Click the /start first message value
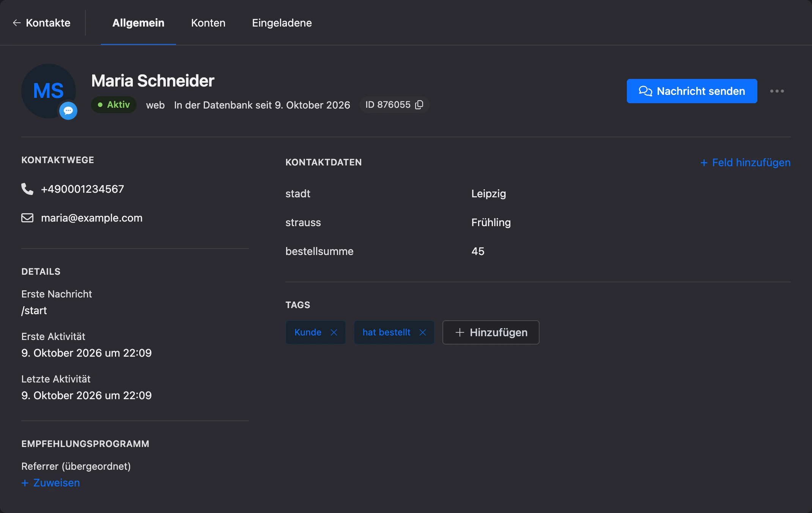Image resolution: width=812 pixels, height=513 pixels. click(34, 310)
